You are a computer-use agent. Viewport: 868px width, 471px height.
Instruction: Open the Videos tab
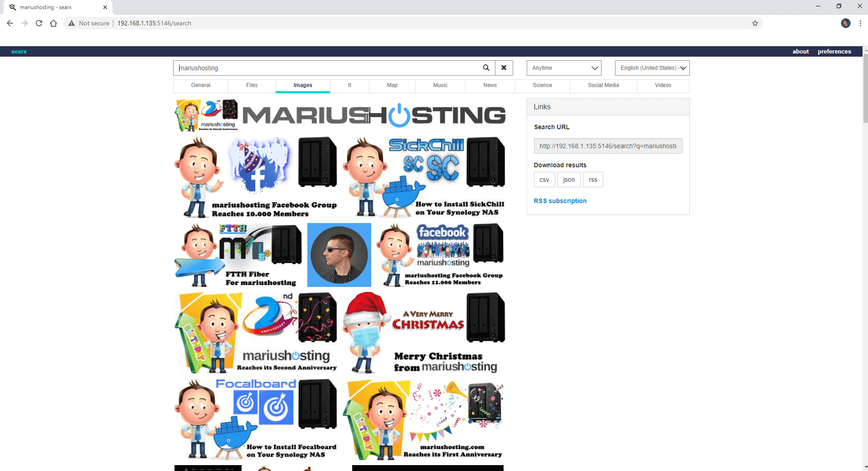[x=663, y=85]
